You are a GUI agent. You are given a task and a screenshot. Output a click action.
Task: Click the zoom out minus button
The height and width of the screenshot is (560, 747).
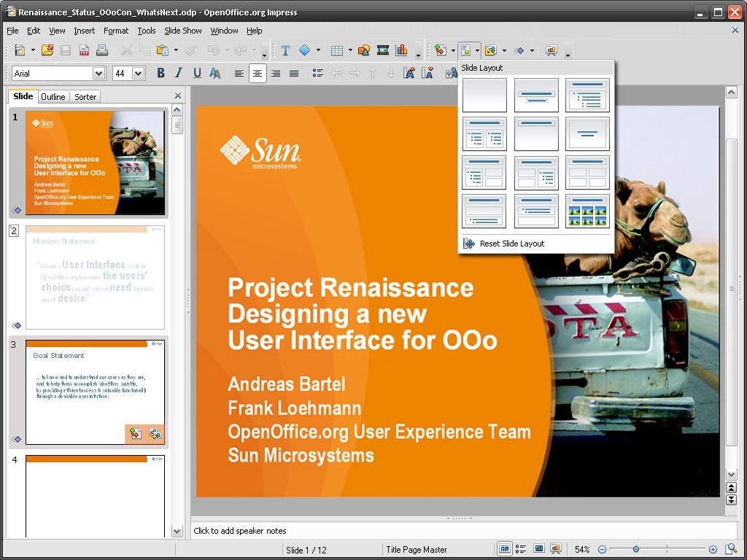[602, 550]
